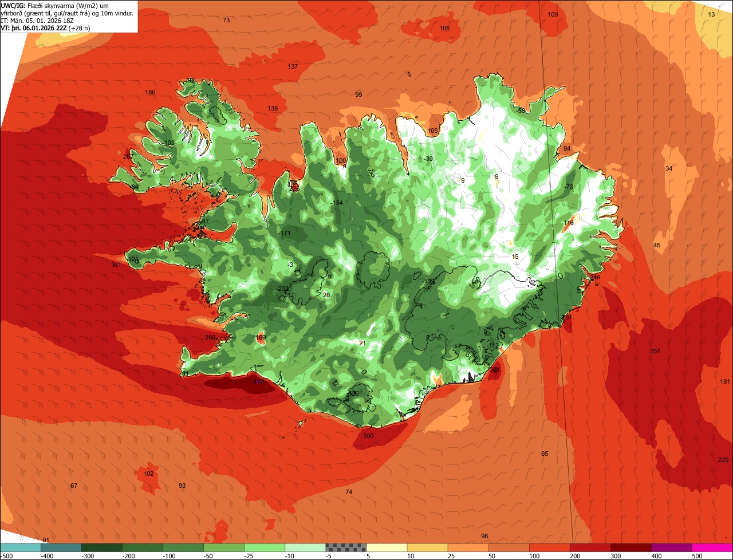Viewport: 733px width, 560px height.
Task: Click the map value 21
Action: [362, 343]
